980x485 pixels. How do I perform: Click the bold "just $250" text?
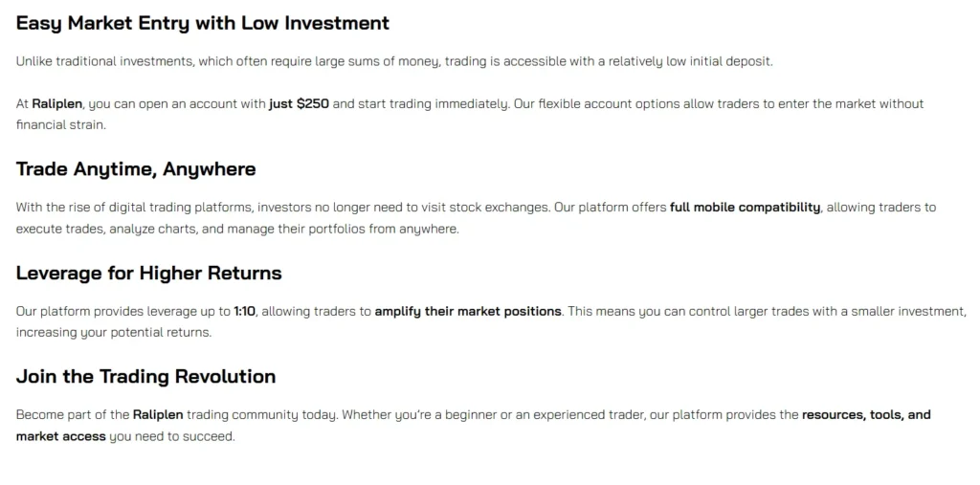coord(299,103)
